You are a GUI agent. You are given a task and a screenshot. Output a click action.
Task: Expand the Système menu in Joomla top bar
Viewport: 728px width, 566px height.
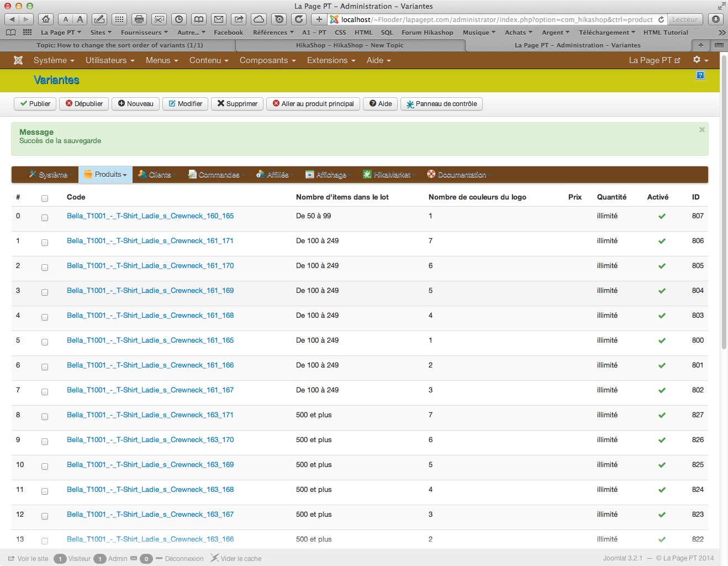click(x=54, y=60)
